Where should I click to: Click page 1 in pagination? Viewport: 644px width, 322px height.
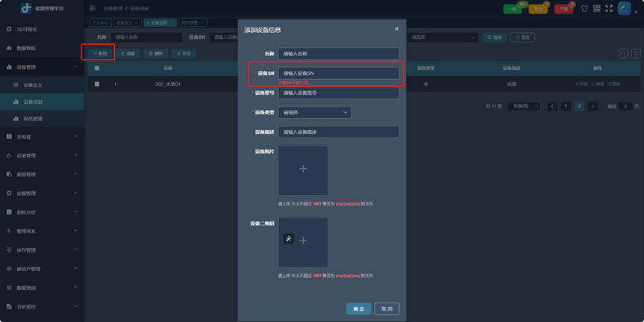pyautogui.click(x=566, y=106)
